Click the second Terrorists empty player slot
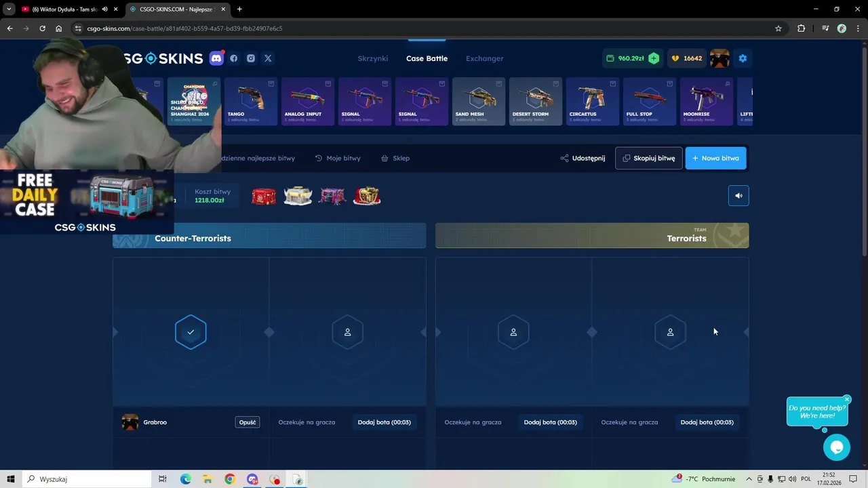 (670, 332)
